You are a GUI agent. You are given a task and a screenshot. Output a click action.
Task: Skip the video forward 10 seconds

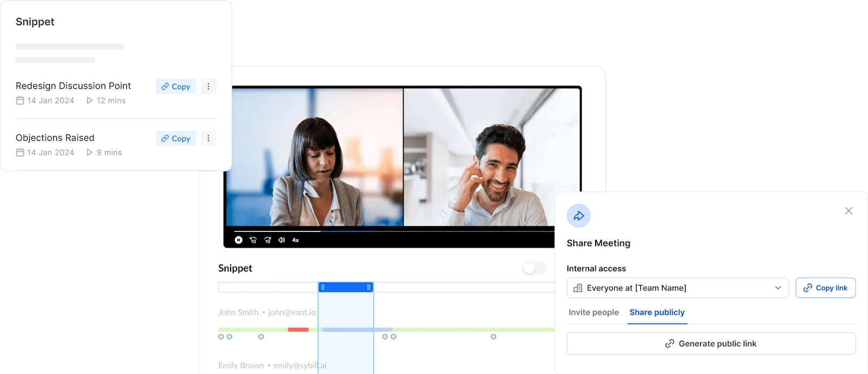click(267, 240)
